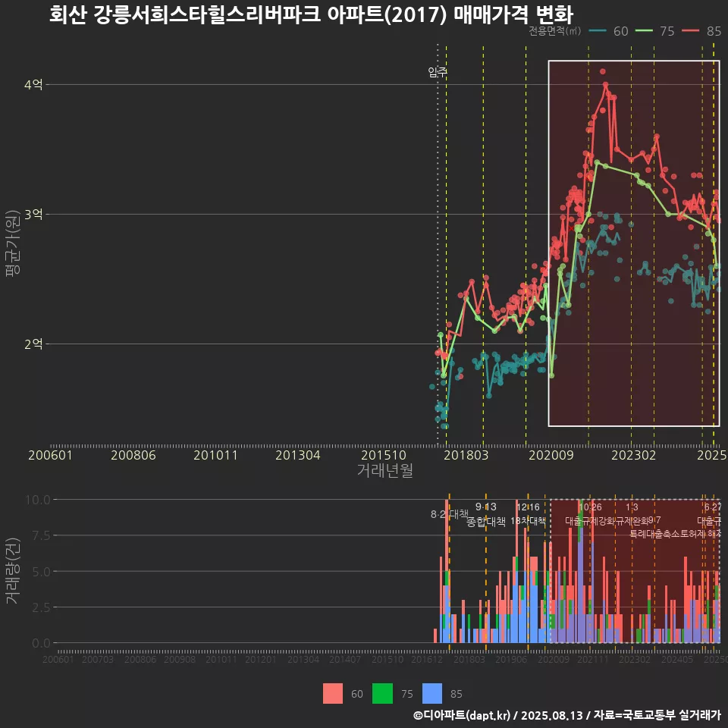Click the 10.0 volume axis label
728x728 pixels.
pyautogui.click(x=38, y=500)
